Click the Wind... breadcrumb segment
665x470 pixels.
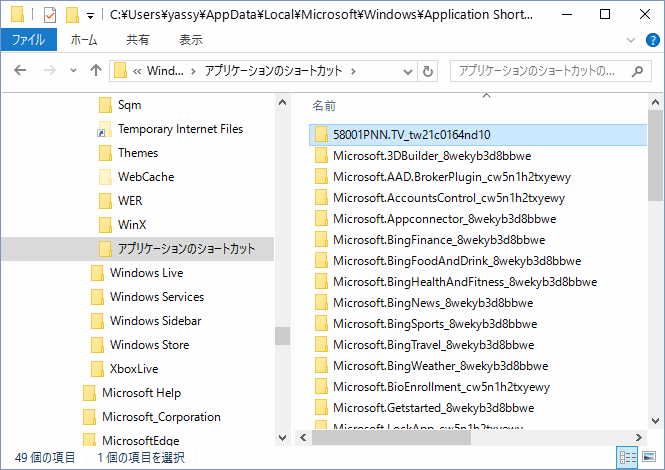165,71
